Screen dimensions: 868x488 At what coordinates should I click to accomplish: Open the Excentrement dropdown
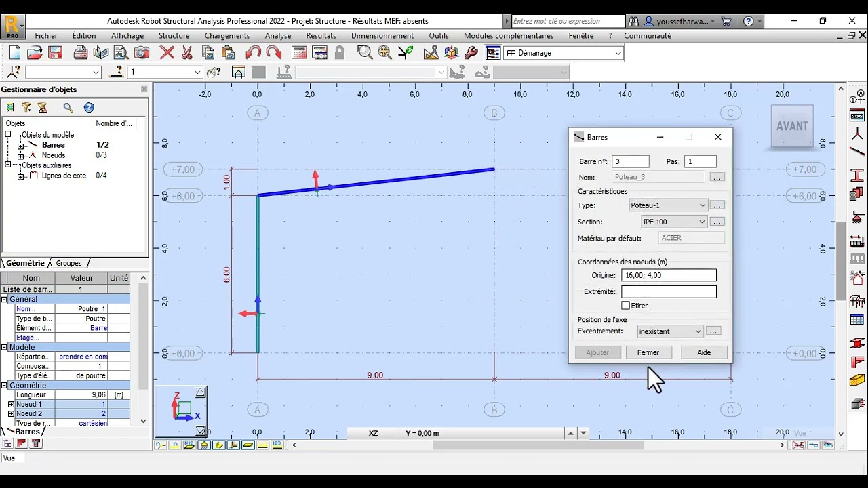pos(698,331)
